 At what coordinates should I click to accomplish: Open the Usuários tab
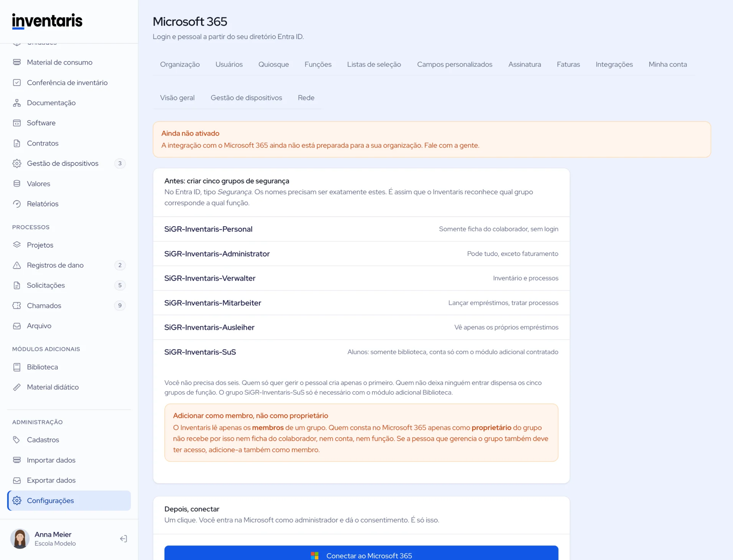coord(229,65)
